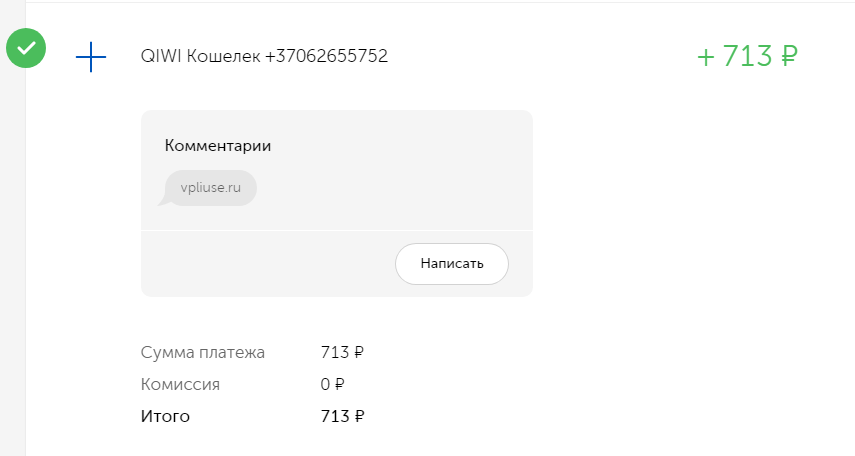Click the green + 713 ₽ amount
Image resolution: width=855 pixels, height=456 pixels.
pos(747,56)
